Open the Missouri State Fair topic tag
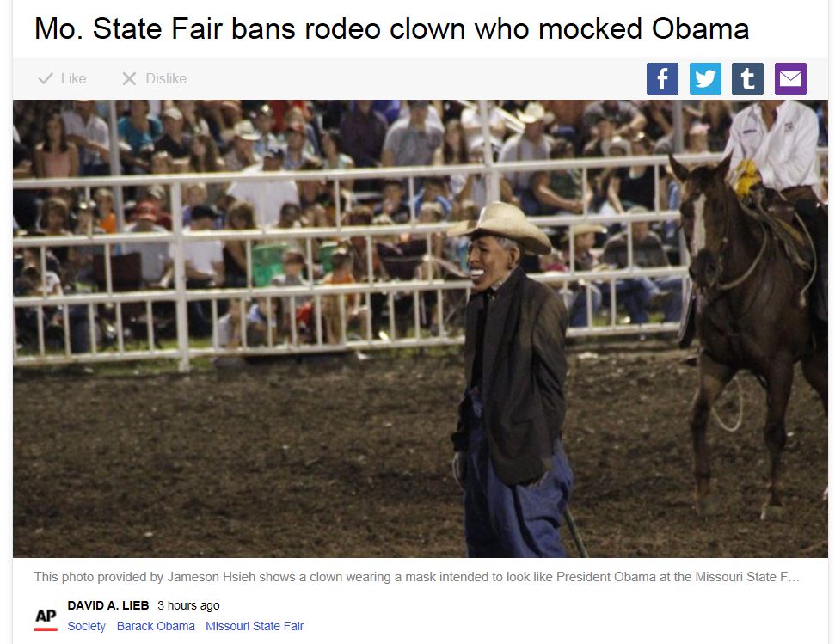This screenshot has width=835, height=644. click(x=255, y=626)
